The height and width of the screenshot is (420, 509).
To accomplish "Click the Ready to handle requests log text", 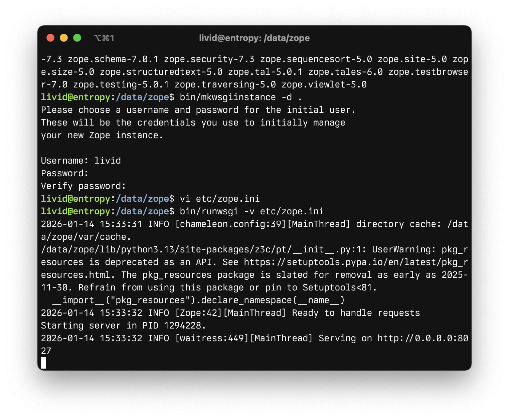I will 356,313.
